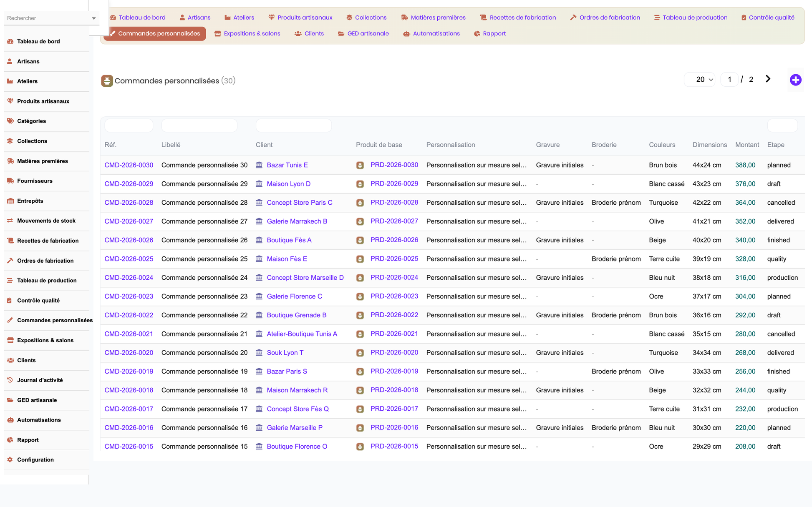This screenshot has height=507, width=812.
Task: Click Ateliers factory icon in sidebar
Action: coord(10,81)
